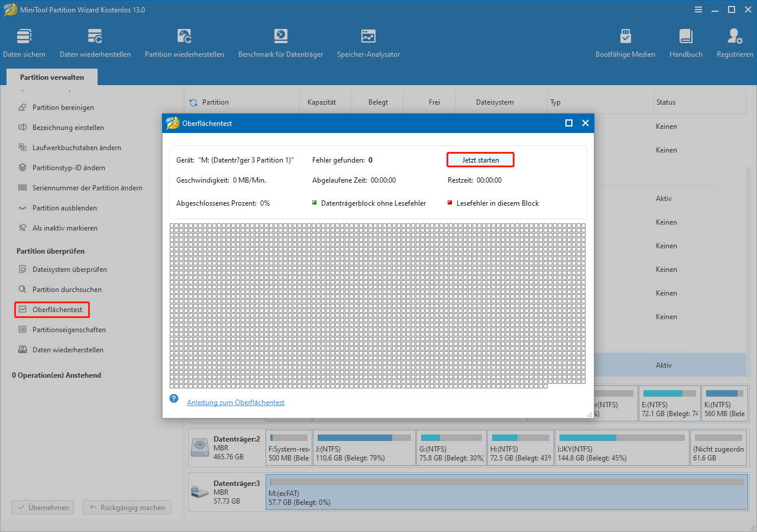Screen dimensions: 757x532
Task: Open the hamburger menu
Action: [698, 9]
